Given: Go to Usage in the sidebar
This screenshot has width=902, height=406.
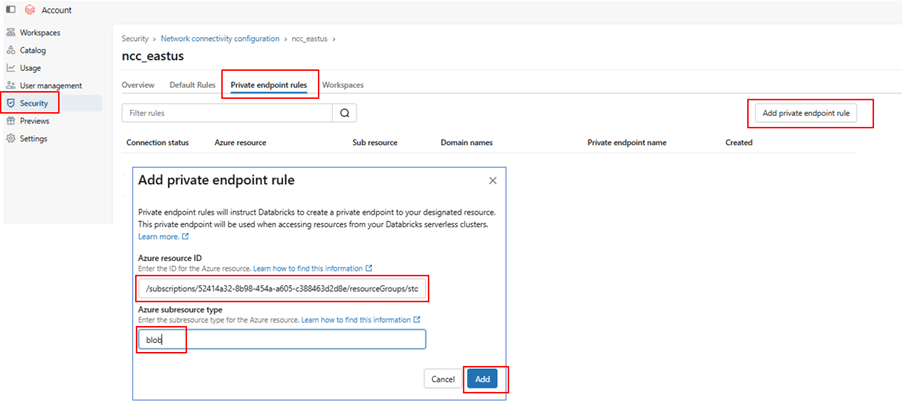Looking at the screenshot, I should (x=32, y=68).
